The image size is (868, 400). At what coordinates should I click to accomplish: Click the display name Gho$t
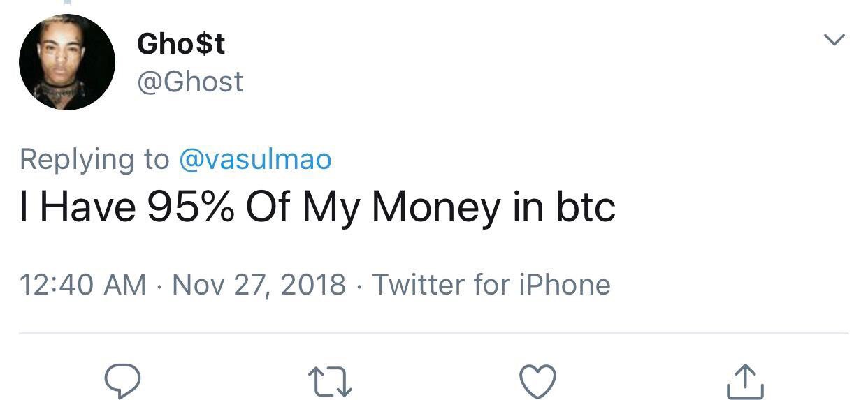coord(181,45)
